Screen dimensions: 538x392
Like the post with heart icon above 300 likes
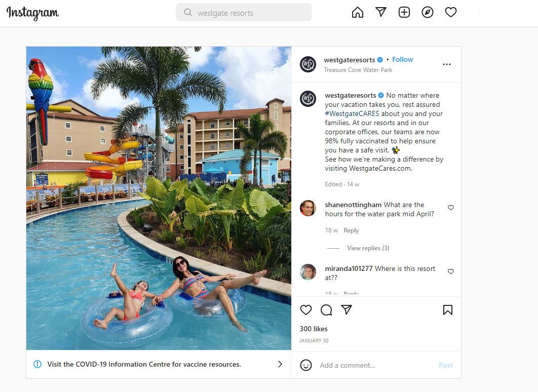[305, 310]
